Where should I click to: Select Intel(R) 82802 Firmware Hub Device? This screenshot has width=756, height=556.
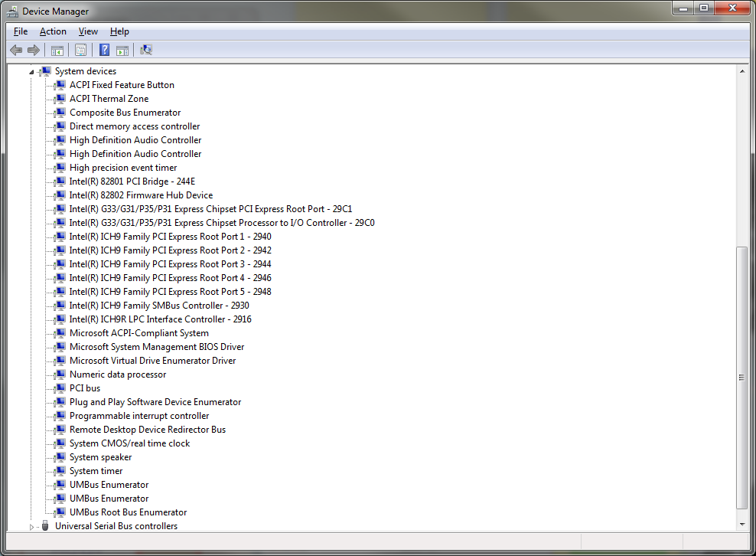[x=141, y=195]
